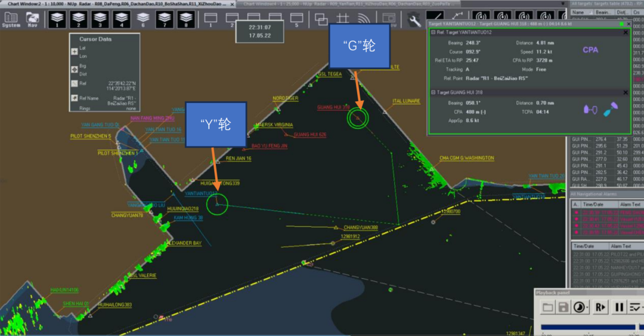The width and height of the screenshot is (644, 336).
Task: Open playback speed clock dropdown
Action: pyautogui.click(x=580, y=307)
